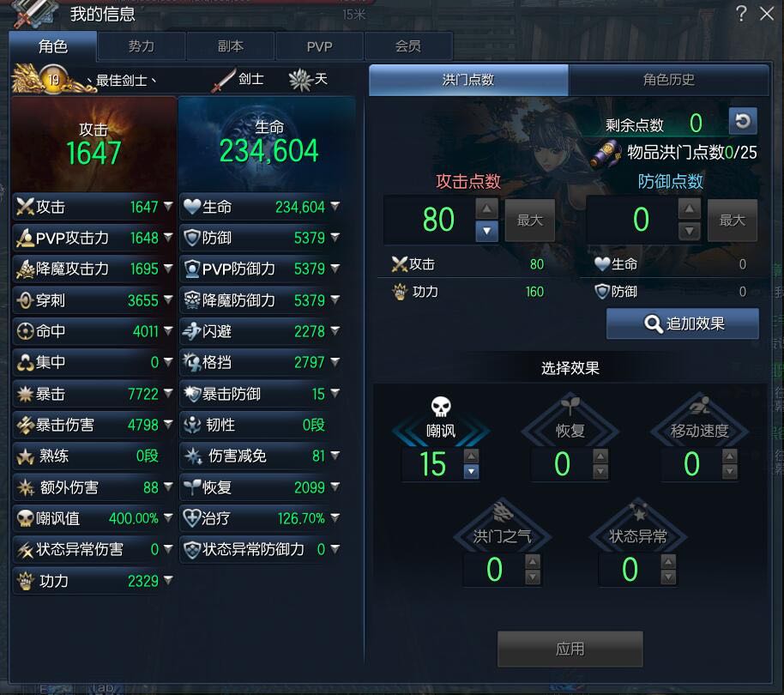Click the 应用 apply button

click(570, 649)
